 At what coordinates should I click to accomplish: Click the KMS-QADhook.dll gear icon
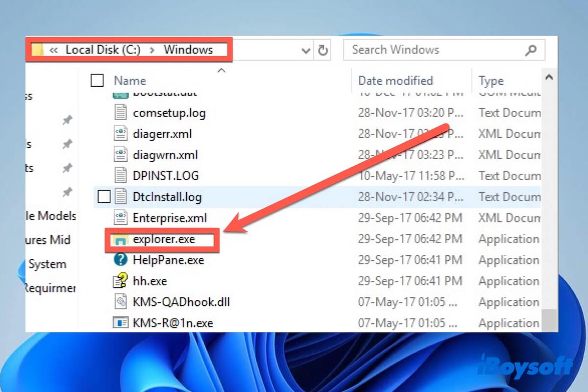coord(121,302)
